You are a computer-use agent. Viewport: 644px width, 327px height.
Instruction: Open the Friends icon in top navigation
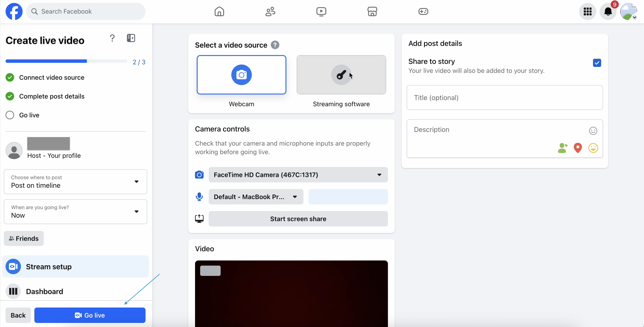pos(270,12)
